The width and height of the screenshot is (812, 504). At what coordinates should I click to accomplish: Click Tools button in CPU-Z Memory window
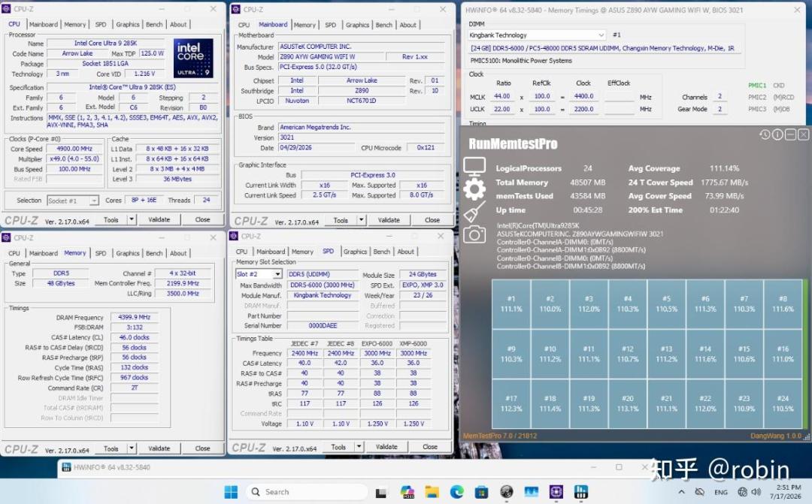111,448
